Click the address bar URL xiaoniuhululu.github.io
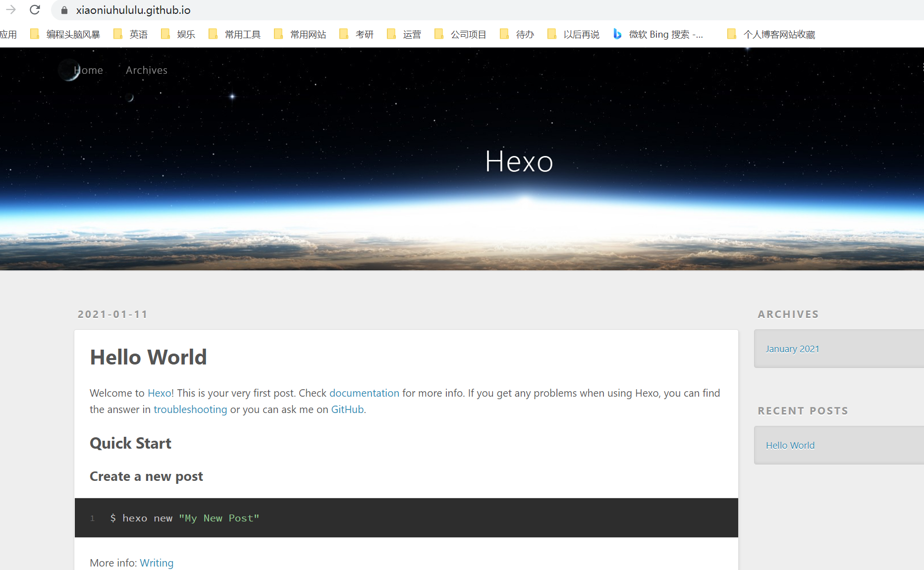The width and height of the screenshot is (924, 570). click(x=133, y=10)
